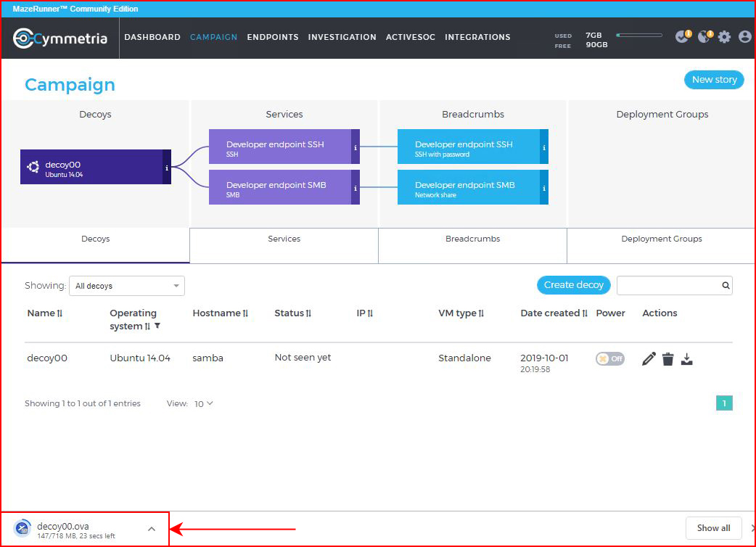Click the Create decoy button
This screenshot has height=547, width=756.
tap(574, 285)
